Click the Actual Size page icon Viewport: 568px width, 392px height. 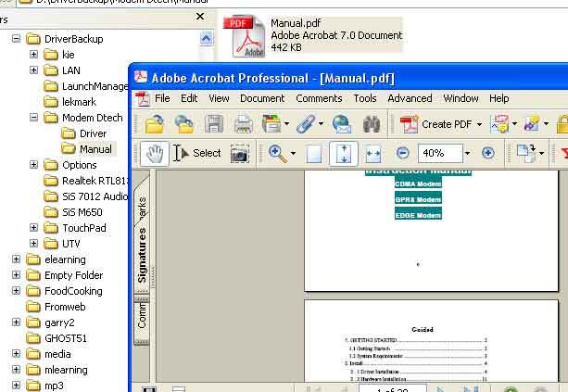(x=314, y=154)
